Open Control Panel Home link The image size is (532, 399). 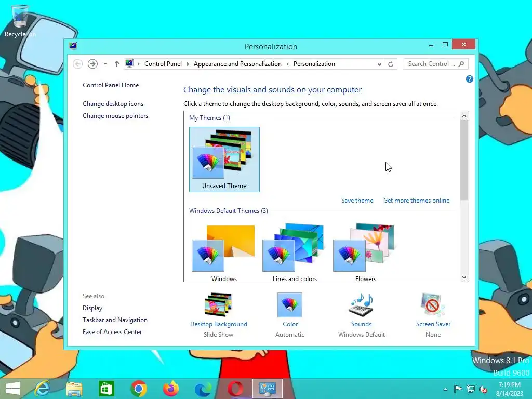click(111, 85)
